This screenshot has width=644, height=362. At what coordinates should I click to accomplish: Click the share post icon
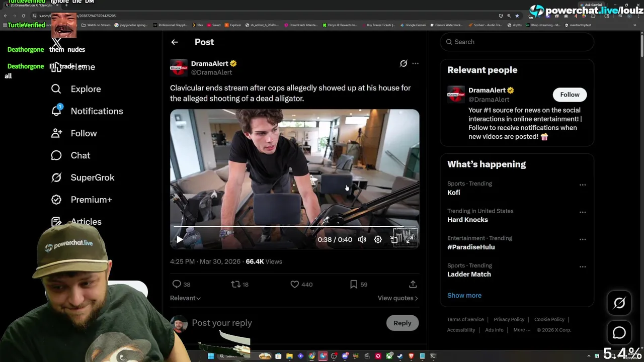tap(413, 285)
